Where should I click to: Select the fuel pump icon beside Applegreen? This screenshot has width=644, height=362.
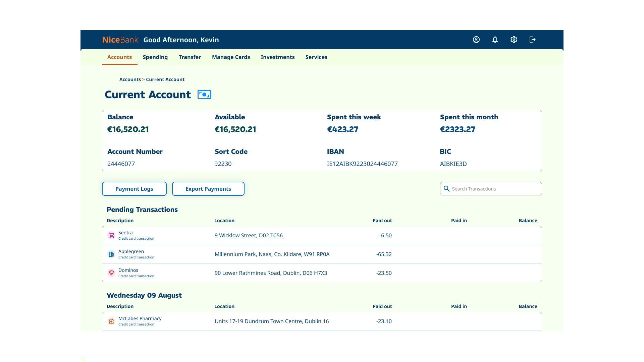coord(111,254)
